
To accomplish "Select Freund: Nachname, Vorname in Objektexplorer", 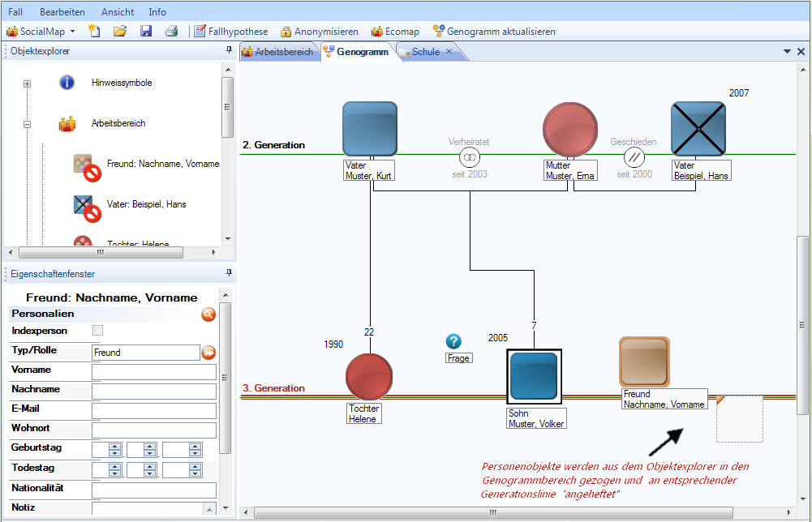I will (162, 164).
